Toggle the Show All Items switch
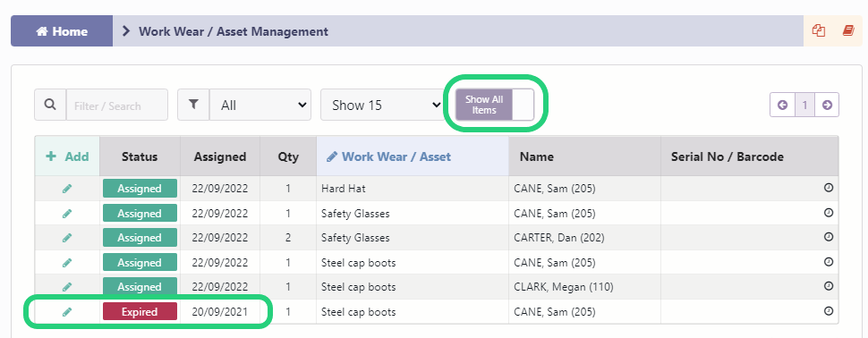This screenshot has width=868, height=338. [x=495, y=105]
